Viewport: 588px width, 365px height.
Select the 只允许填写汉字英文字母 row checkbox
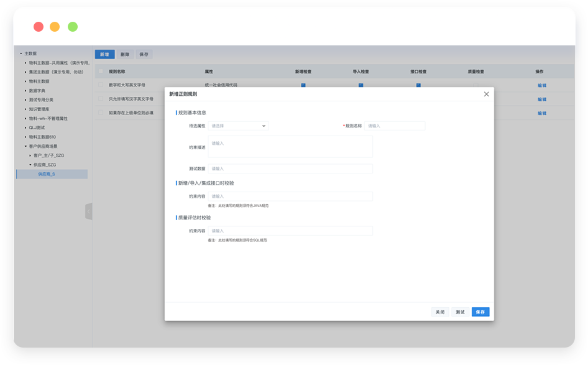[101, 99]
